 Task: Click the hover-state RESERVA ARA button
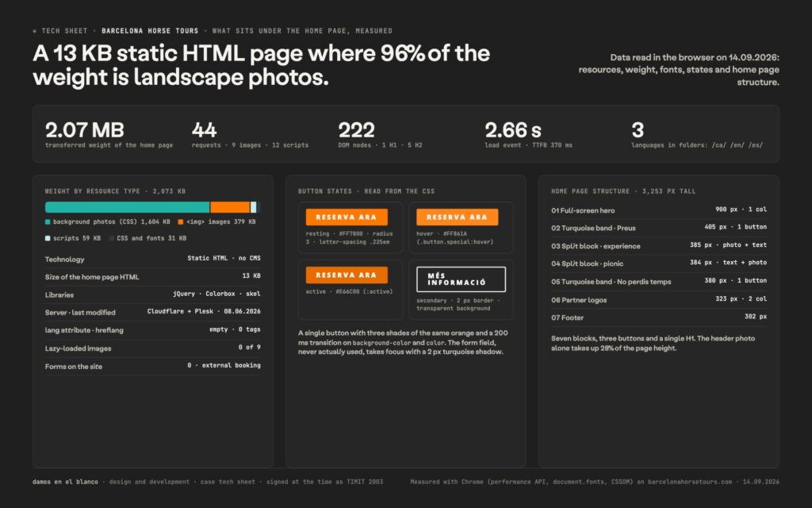(x=458, y=217)
